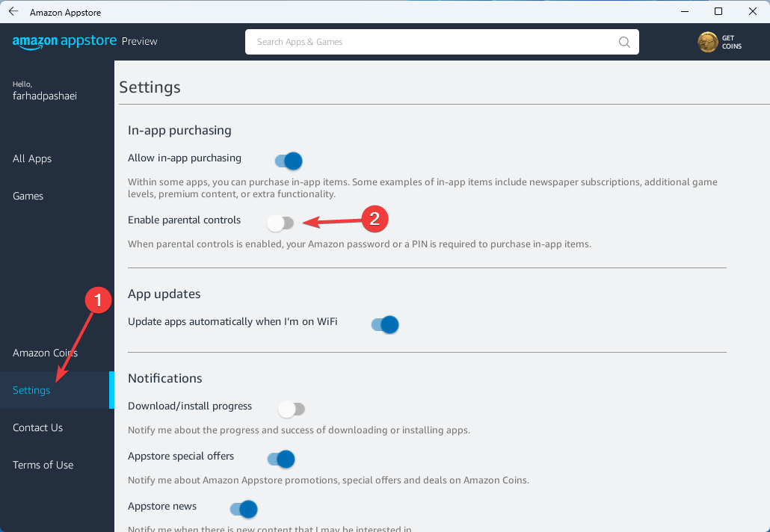The height and width of the screenshot is (532, 770).
Task: Open Games section in sidebar
Action: pos(28,196)
